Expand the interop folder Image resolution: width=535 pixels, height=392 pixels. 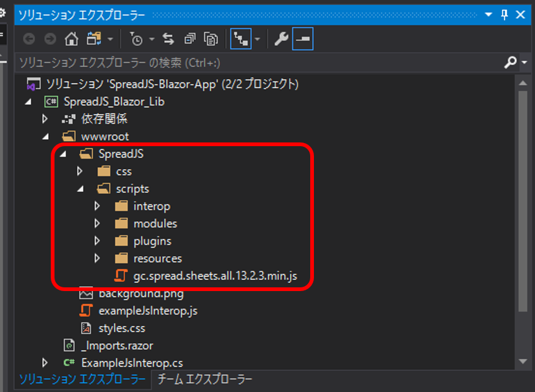click(97, 206)
